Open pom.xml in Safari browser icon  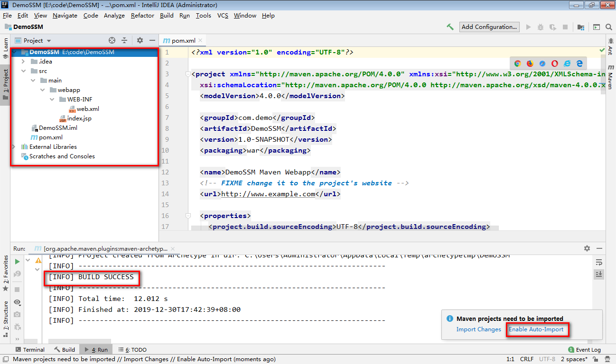[542, 64]
